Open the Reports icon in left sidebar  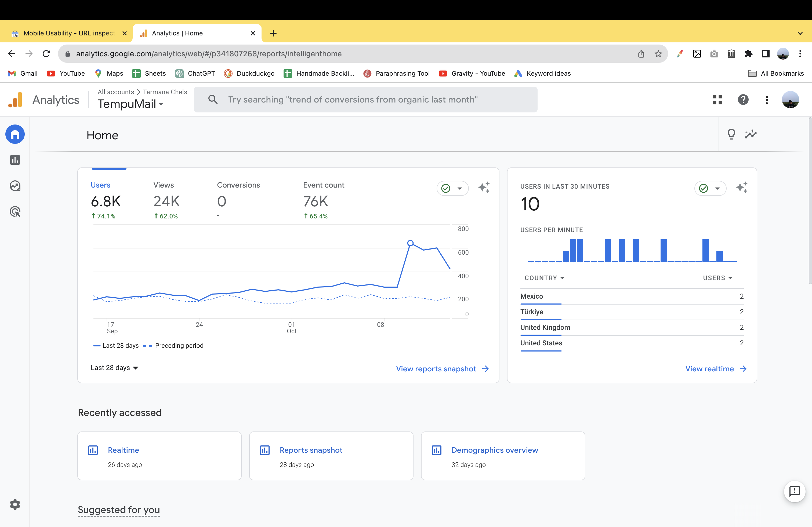point(15,160)
